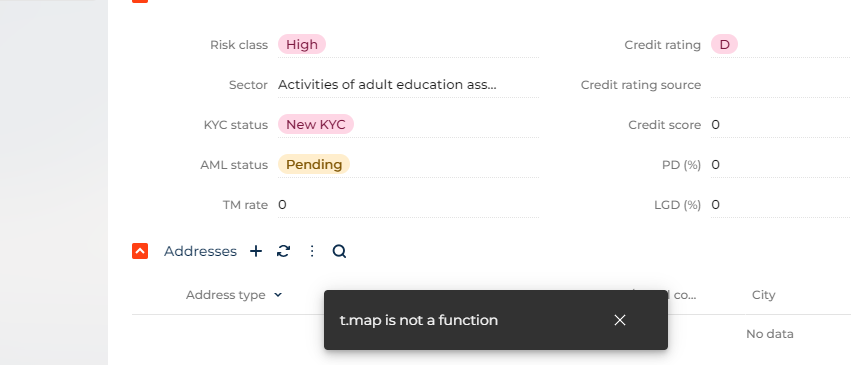Click the empty Credit rating source field
This screenshot has width=851, height=365.
[x=780, y=85]
